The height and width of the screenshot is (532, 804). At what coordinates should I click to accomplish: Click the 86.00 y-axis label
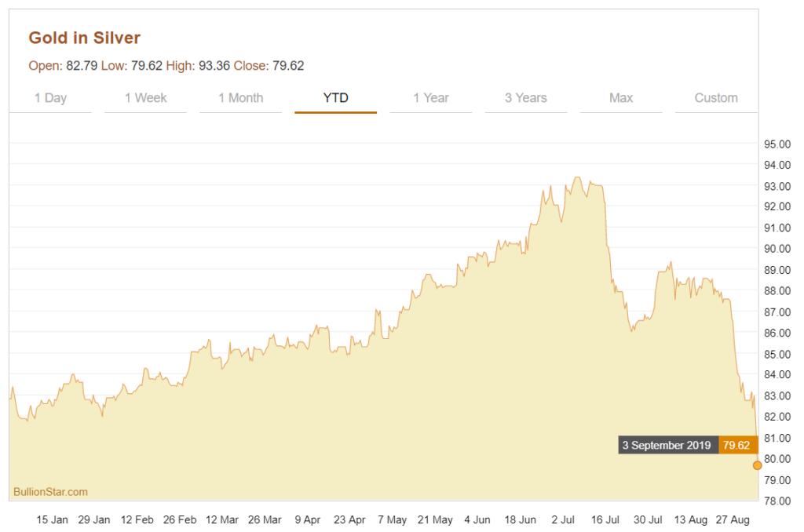tap(777, 333)
